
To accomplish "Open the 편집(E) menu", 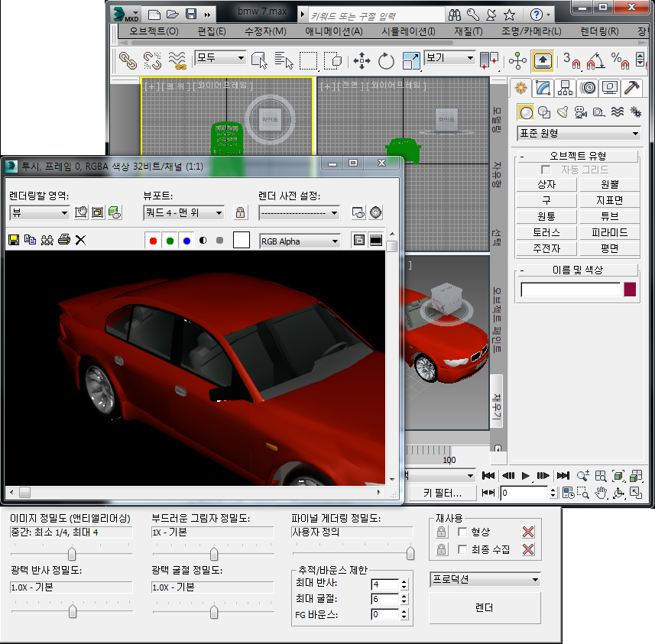I will (212, 31).
